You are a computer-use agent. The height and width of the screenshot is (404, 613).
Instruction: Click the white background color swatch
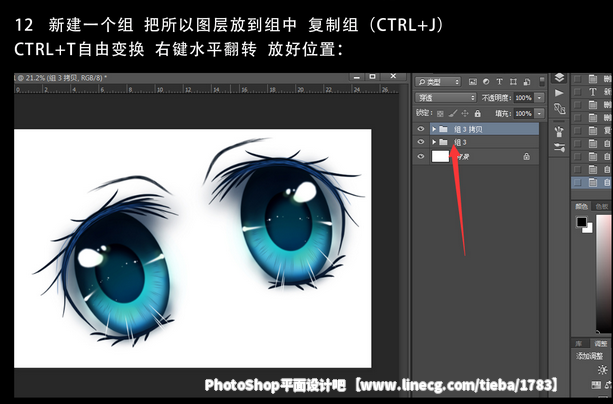(588, 228)
